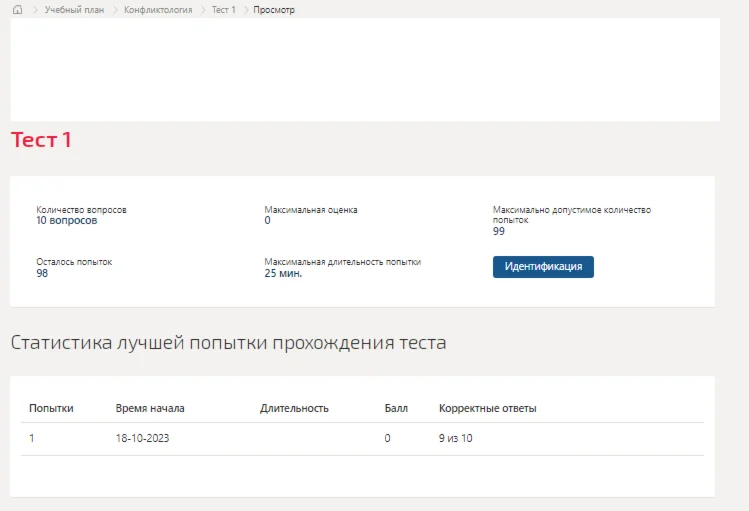Select the 10 вопросов value

click(x=66, y=220)
